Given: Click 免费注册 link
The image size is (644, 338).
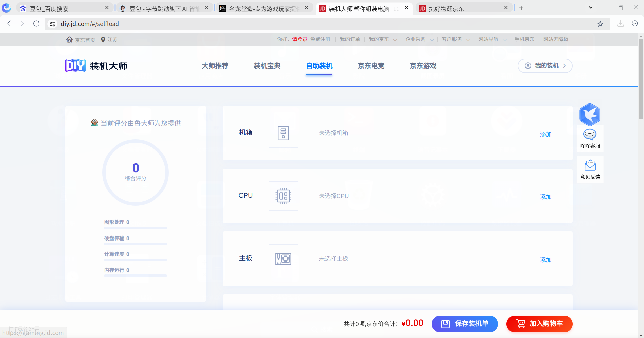Looking at the screenshot, I should click(x=320, y=39).
